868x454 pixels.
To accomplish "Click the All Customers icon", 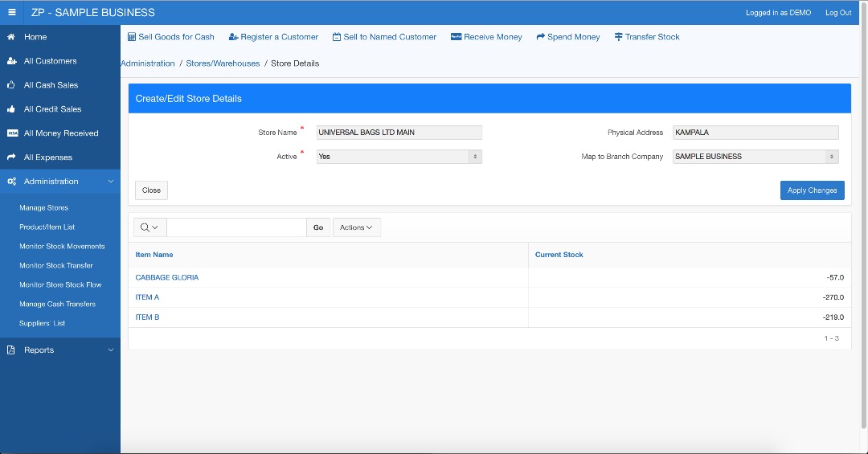I will [11, 61].
